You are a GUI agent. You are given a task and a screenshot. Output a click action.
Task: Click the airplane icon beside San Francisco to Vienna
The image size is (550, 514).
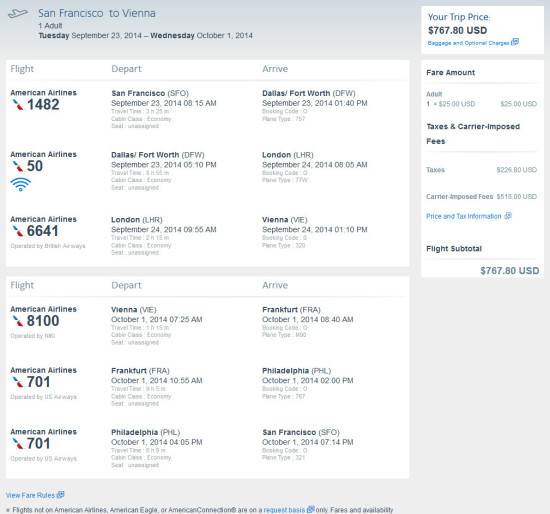[x=18, y=14]
